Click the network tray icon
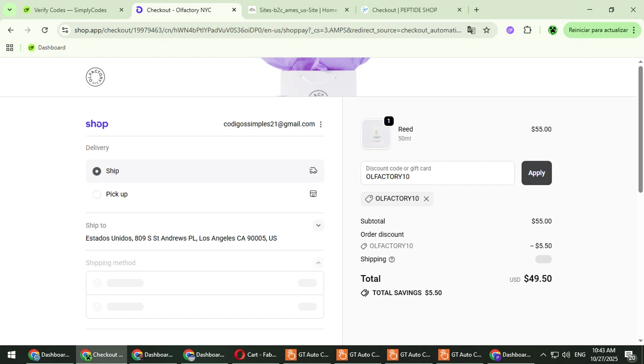The width and height of the screenshot is (644, 364). pos(555,355)
